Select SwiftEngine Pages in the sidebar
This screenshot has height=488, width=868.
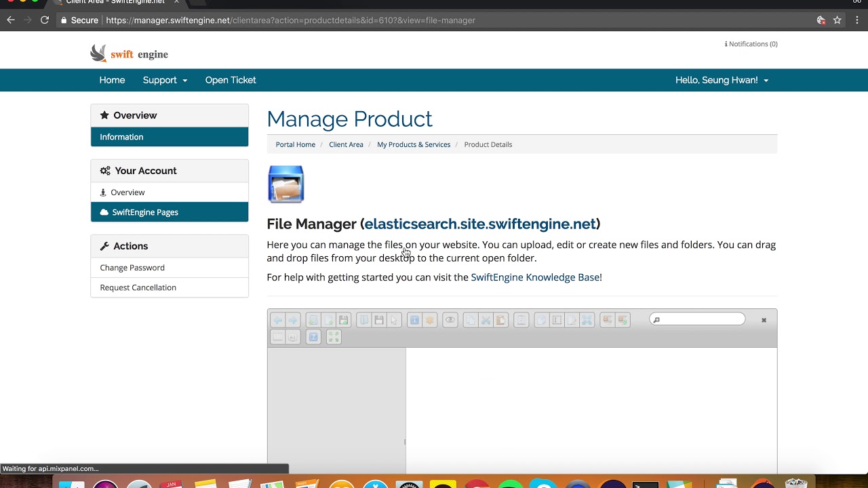(x=170, y=212)
